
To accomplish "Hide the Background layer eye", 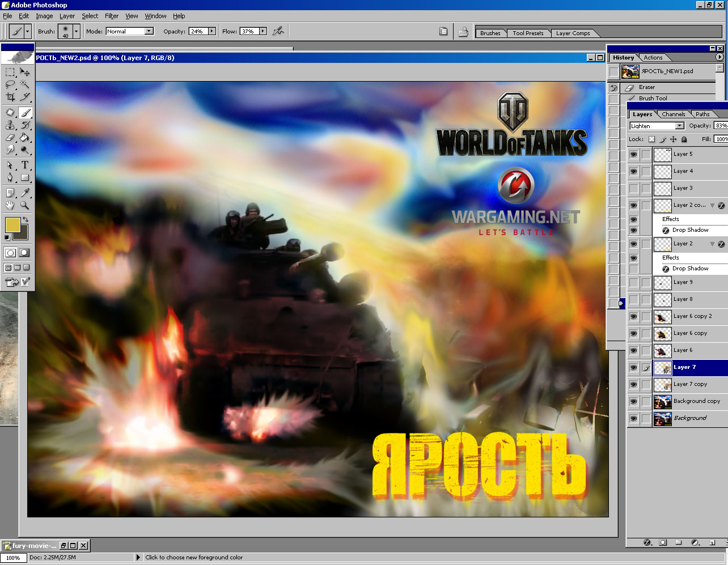I will (633, 418).
